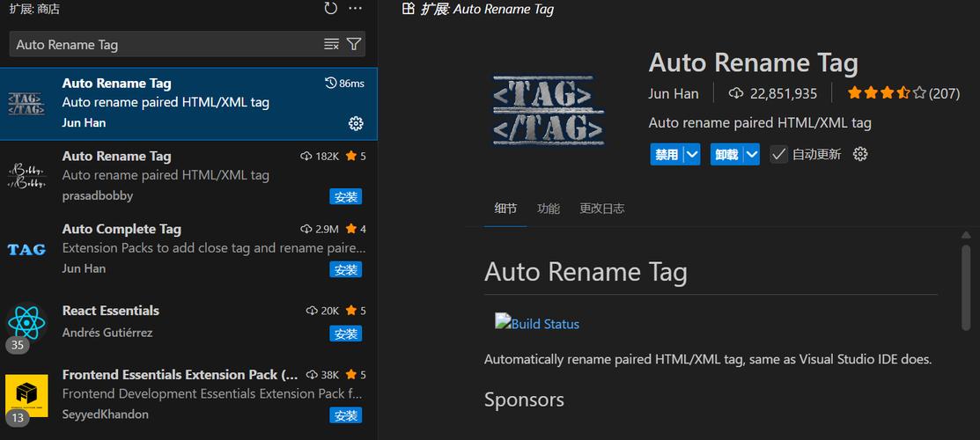
Task: Open manage gear icon in extension details header
Action: pyautogui.click(x=860, y=154)
